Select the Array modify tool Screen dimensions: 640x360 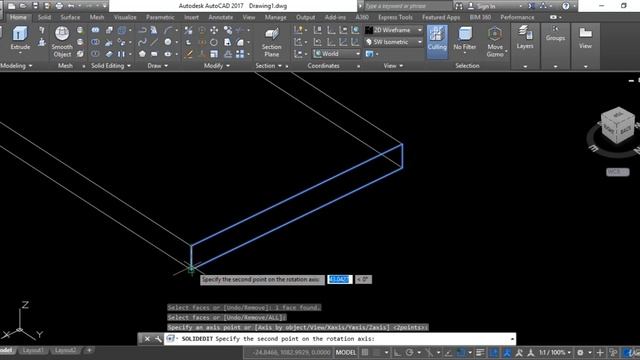(240, 54)
